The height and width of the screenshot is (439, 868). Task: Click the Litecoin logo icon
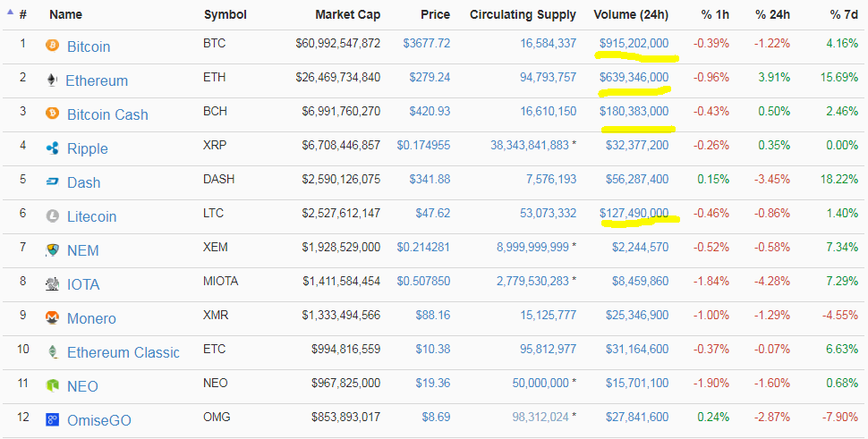[x=52, y=216]
